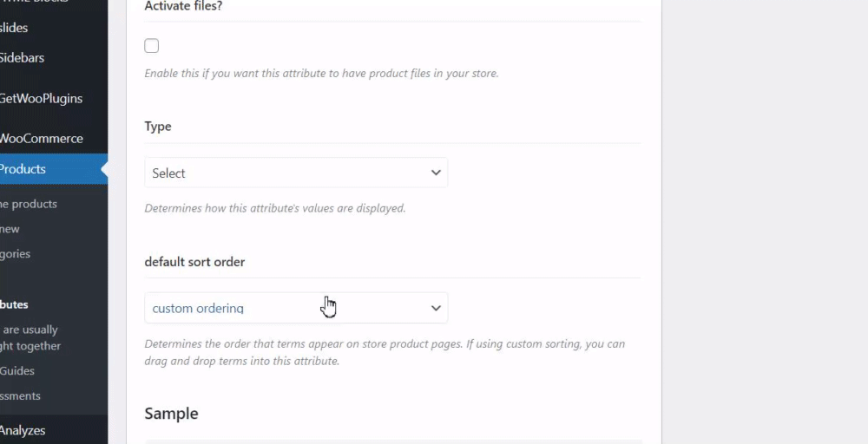Click the truncated products submenu link
This screenshot has height=444, width=868.
click(29, 204)
